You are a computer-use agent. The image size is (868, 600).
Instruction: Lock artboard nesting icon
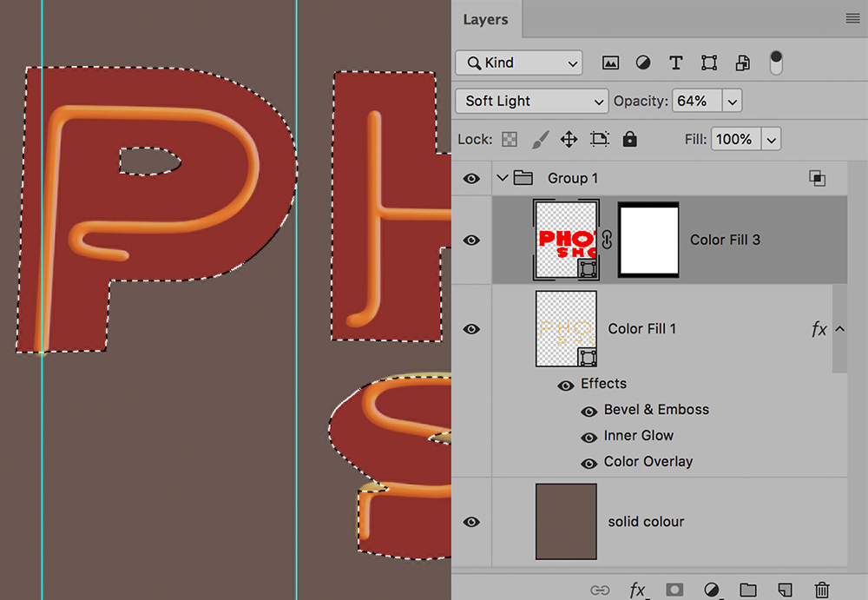click(600, 139)
